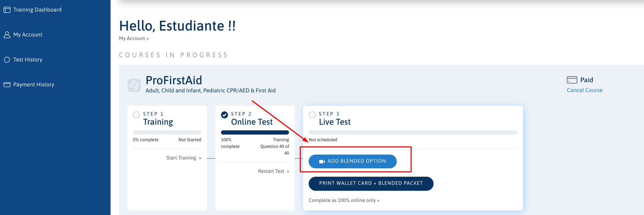Viewport: 644px width, 215px height.
Task: Go to Test History in sidebar
Action: coord(28,60)
